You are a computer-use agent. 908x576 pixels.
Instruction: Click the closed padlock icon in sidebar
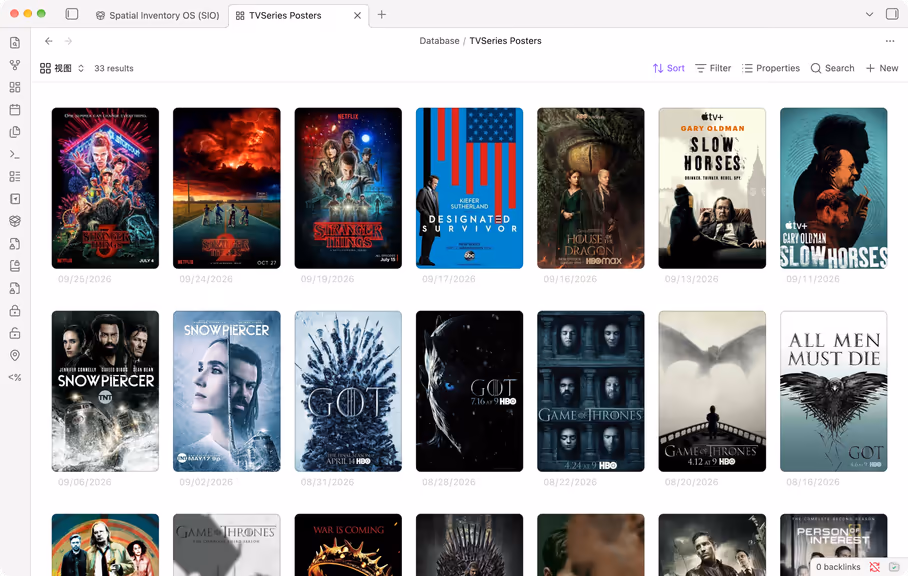[15, 311]
